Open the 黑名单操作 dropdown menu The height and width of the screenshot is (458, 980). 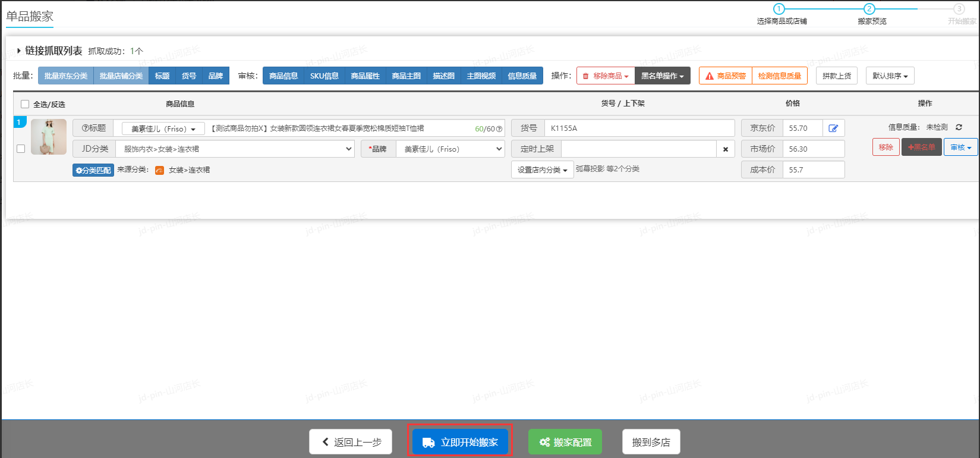point(662,76)
